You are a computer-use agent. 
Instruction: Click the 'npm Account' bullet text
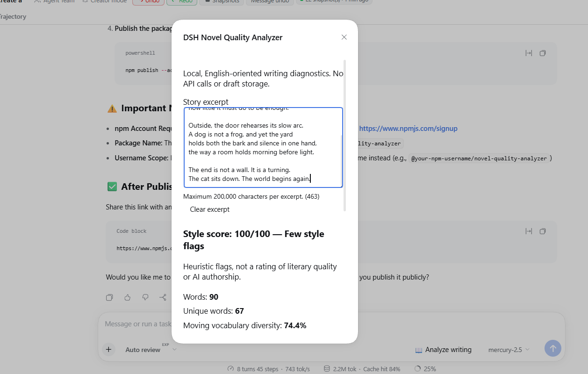(143, 129)
